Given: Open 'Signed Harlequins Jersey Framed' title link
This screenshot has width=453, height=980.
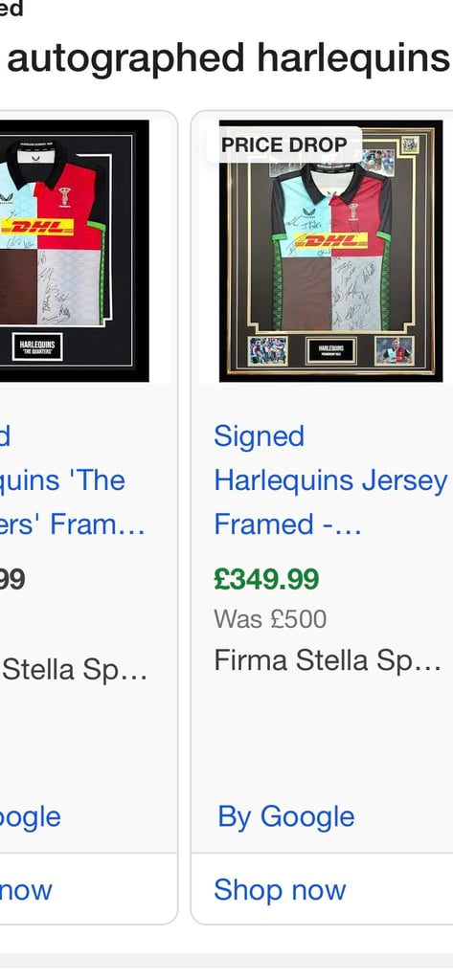Looking at the screenshot, I should pos(330,480).
